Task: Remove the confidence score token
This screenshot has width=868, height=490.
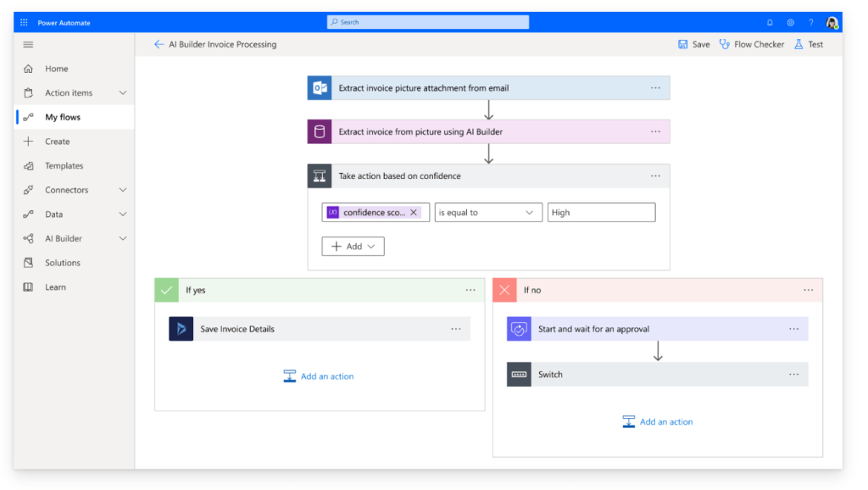Action: pyautogui.click(x=414, y=213)
